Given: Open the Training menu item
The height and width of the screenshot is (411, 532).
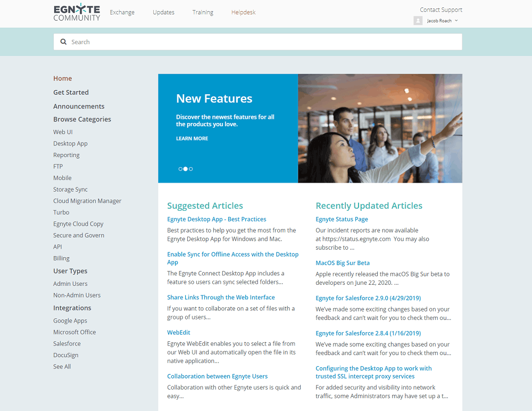Looking at the screenshot, I should coord(203,12).
